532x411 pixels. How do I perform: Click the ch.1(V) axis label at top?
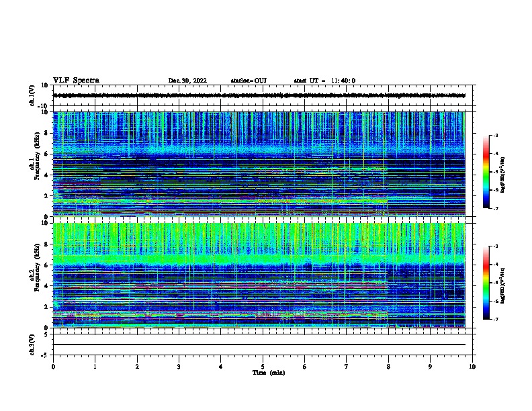click(x=32, y=95)
